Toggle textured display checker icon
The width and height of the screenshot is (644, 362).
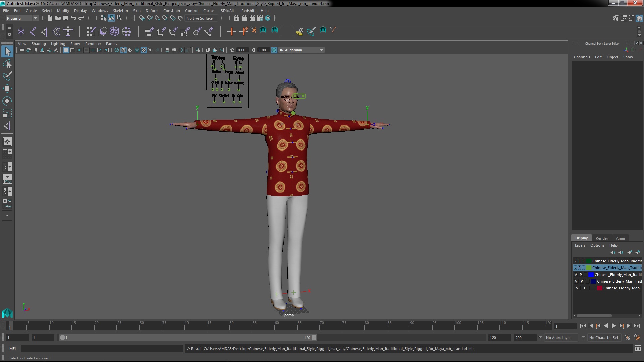[144, 50]
